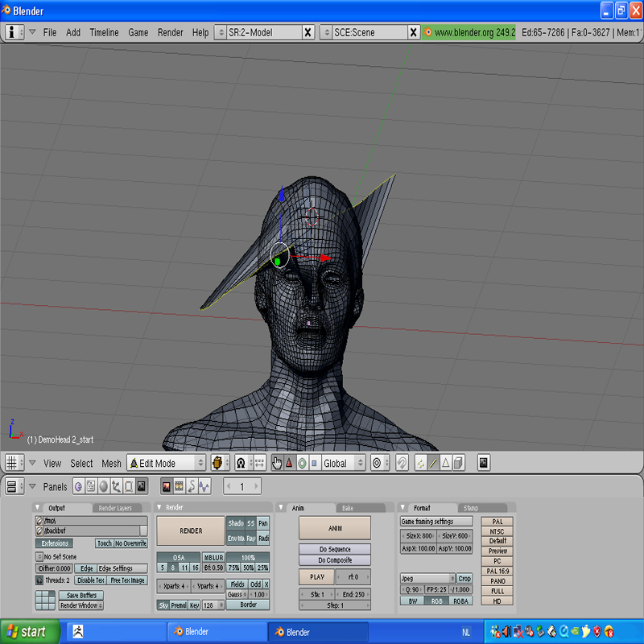The height and width of the screenshot is (644, 644).
Task: Click the backbuf file browse icon
Action: (39, 530)
